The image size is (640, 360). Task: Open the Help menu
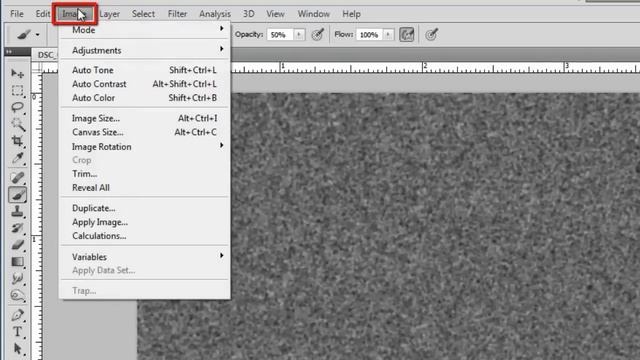(x=351, y=14)
